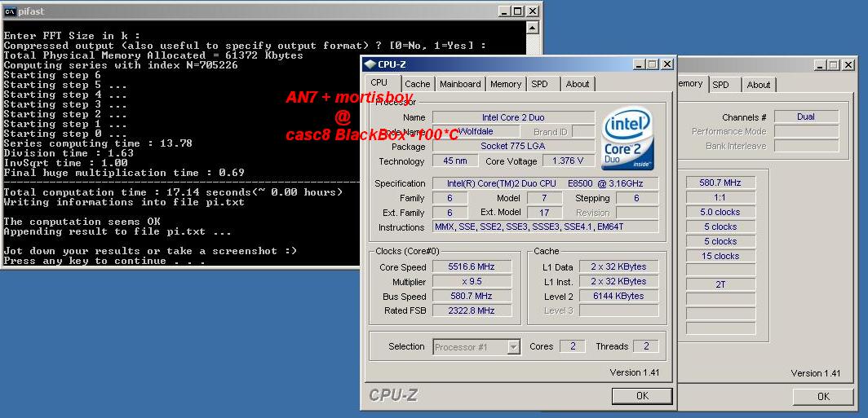Screen dimensions: 868x418
Task: Click the Intel Core 2 Duo logo
Action: pyautogui.click(x=628, y=139)
